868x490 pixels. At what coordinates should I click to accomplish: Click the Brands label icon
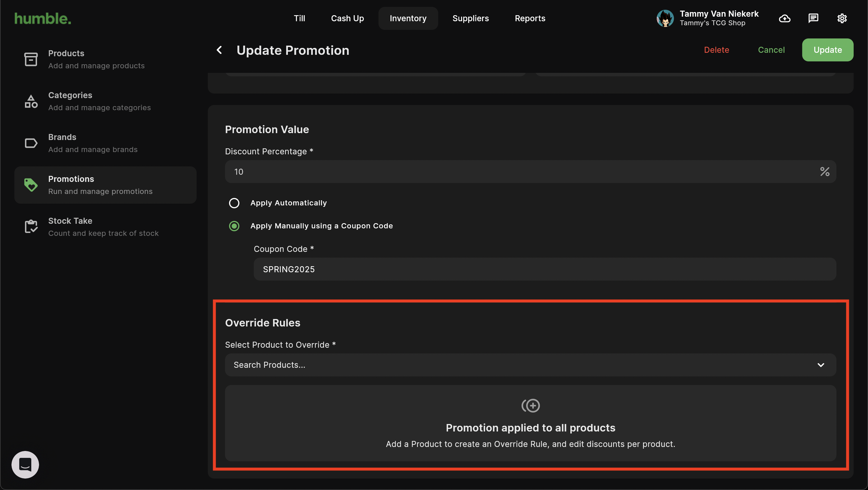click(31, 143)
